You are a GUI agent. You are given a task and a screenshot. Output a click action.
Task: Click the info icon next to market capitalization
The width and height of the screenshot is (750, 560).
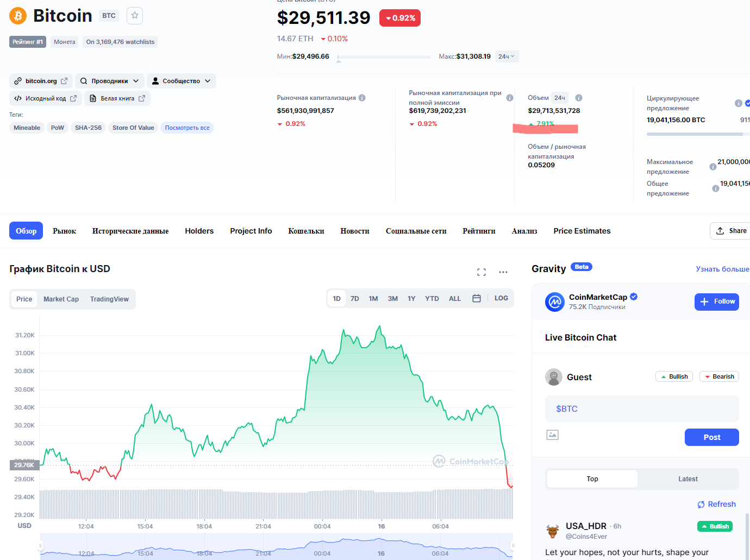click(x=362, y=98)
